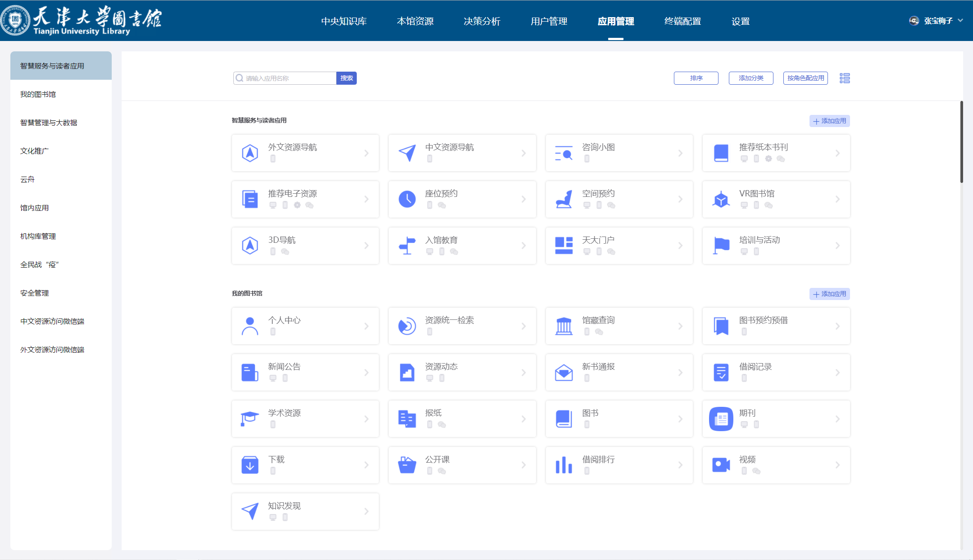Select 文化推广 in the sidebar
This screenshot has height=560, width=973.
(x=35, y=151)
